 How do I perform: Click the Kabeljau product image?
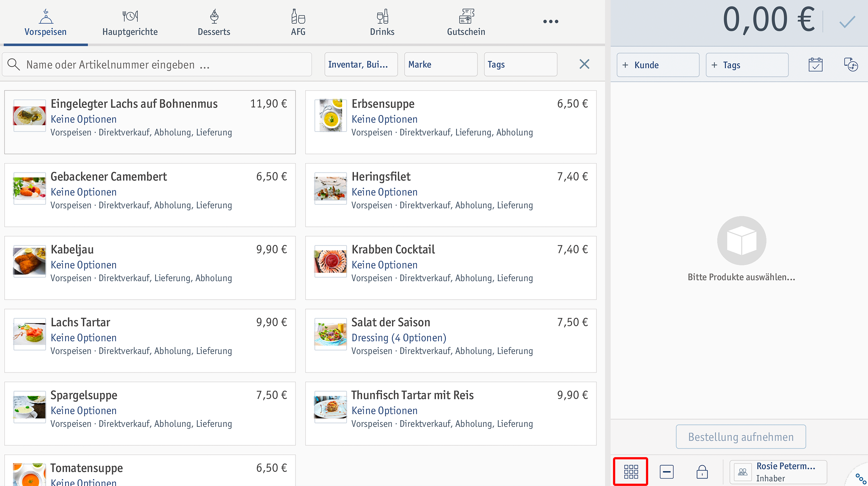pyautogui.click(x=29, y=261)
